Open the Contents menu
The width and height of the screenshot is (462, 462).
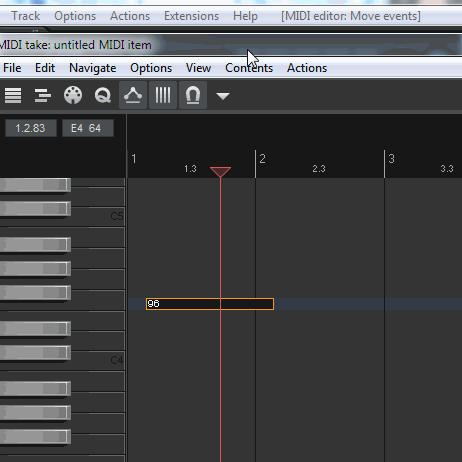[x=249, y=68]
